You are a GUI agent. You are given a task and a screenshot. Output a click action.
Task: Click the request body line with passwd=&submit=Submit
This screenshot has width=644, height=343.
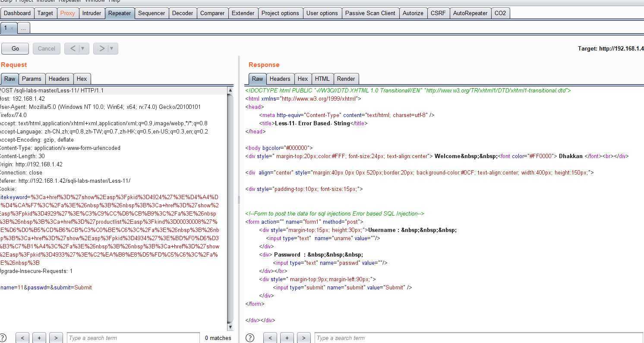(46, 287)
